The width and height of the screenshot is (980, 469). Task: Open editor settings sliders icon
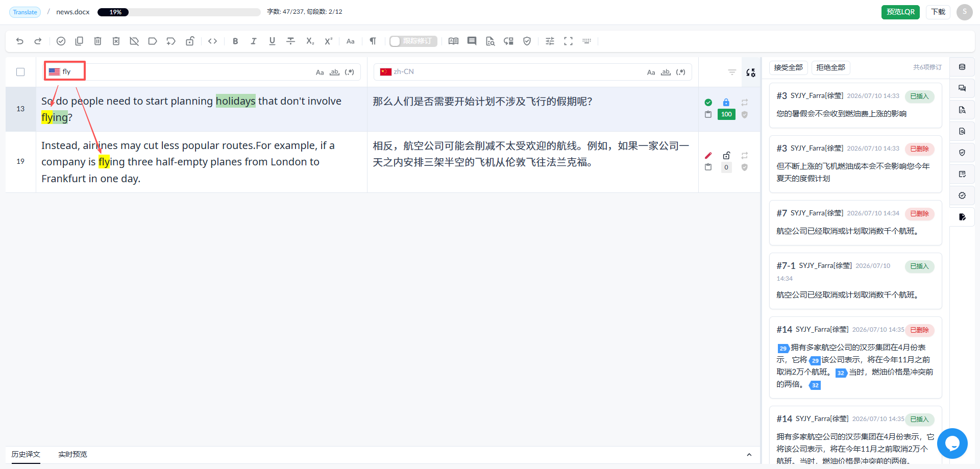coord(550,41)
